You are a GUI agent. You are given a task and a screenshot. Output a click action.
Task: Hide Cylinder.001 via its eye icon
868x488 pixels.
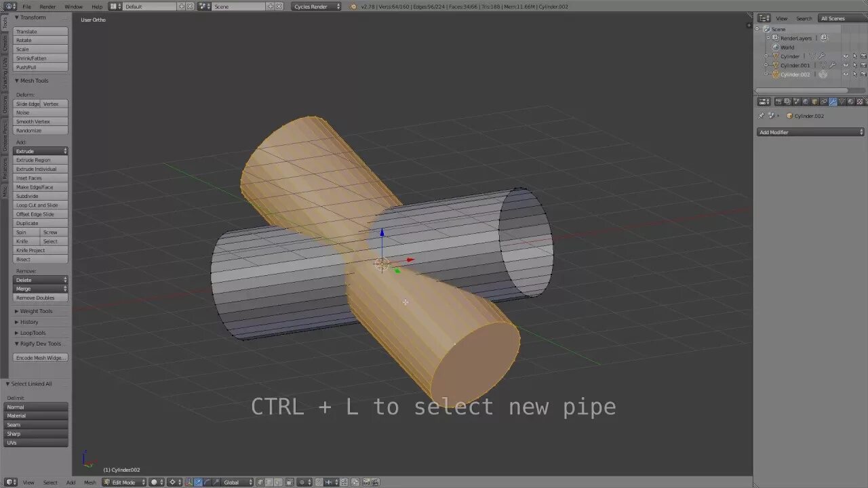[846, 65]
